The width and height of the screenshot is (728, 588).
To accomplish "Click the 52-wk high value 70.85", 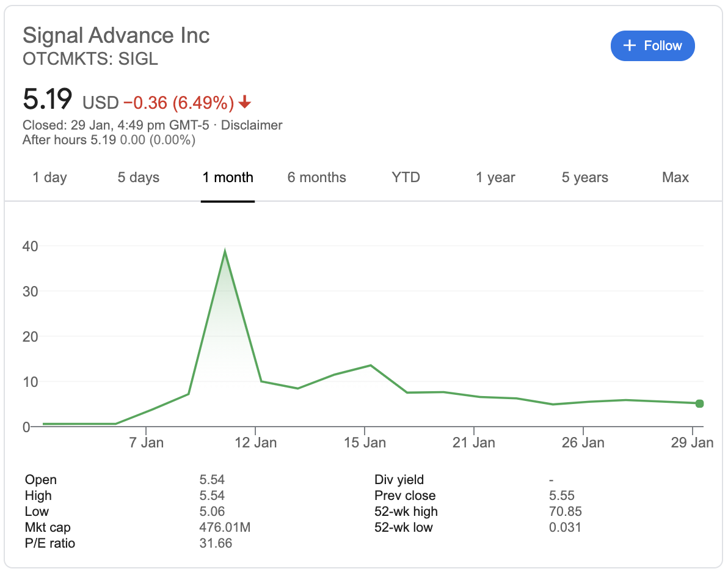I will 565,512.
